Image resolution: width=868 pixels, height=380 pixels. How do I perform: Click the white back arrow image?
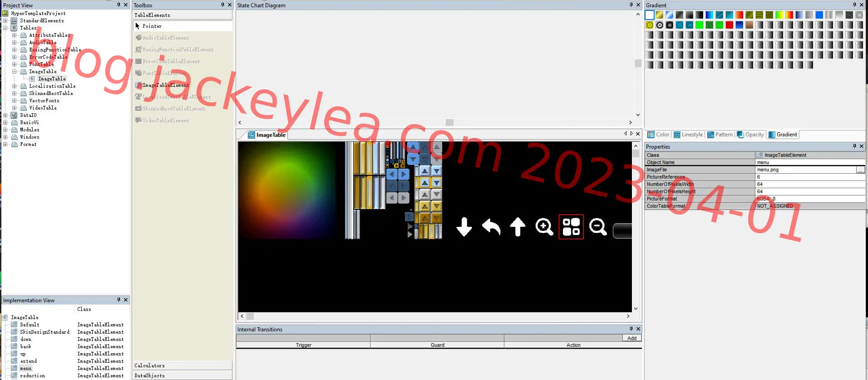coord(491,226)
